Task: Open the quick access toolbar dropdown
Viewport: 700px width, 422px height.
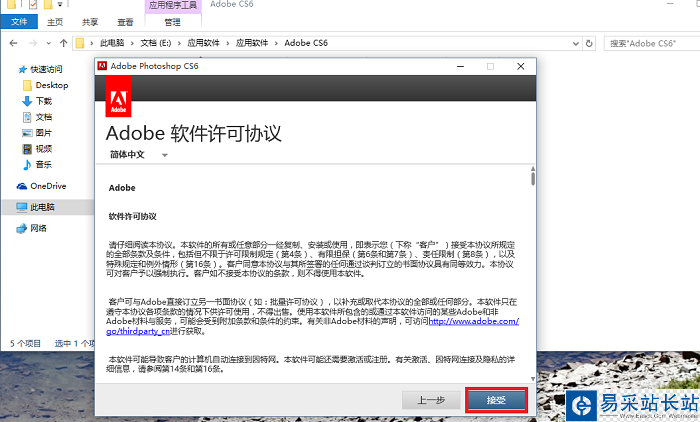Action: [60, 5]
